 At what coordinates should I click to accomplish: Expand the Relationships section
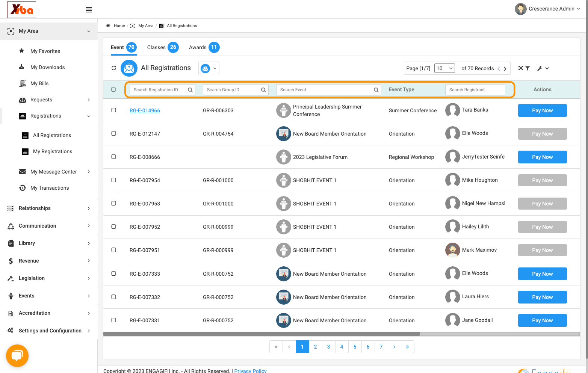(89, 208)
